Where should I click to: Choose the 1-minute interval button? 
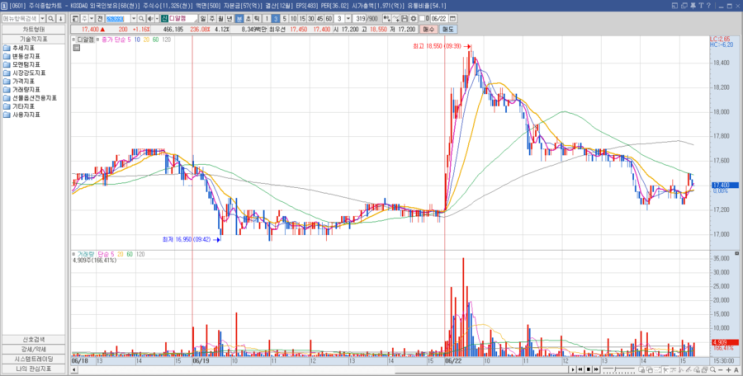coord(266,18)
